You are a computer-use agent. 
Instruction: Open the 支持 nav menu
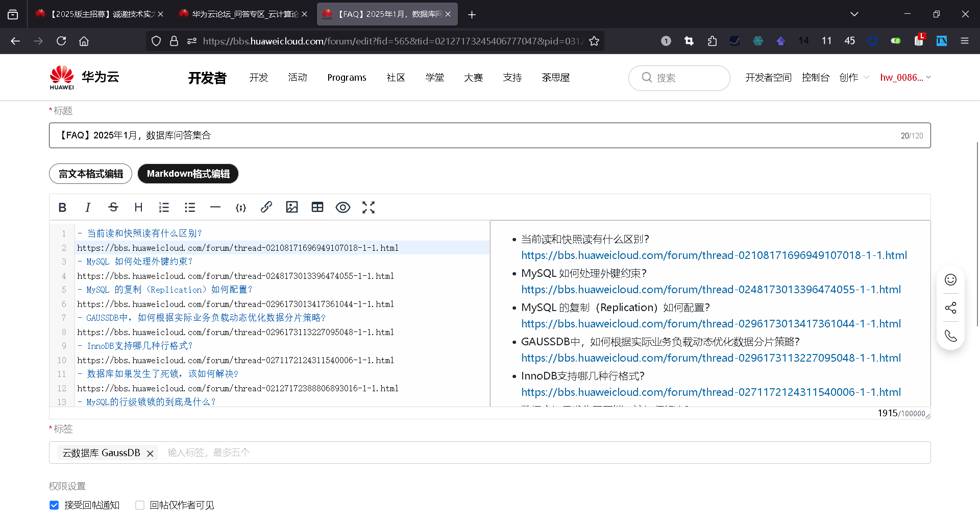coord(512,78)
